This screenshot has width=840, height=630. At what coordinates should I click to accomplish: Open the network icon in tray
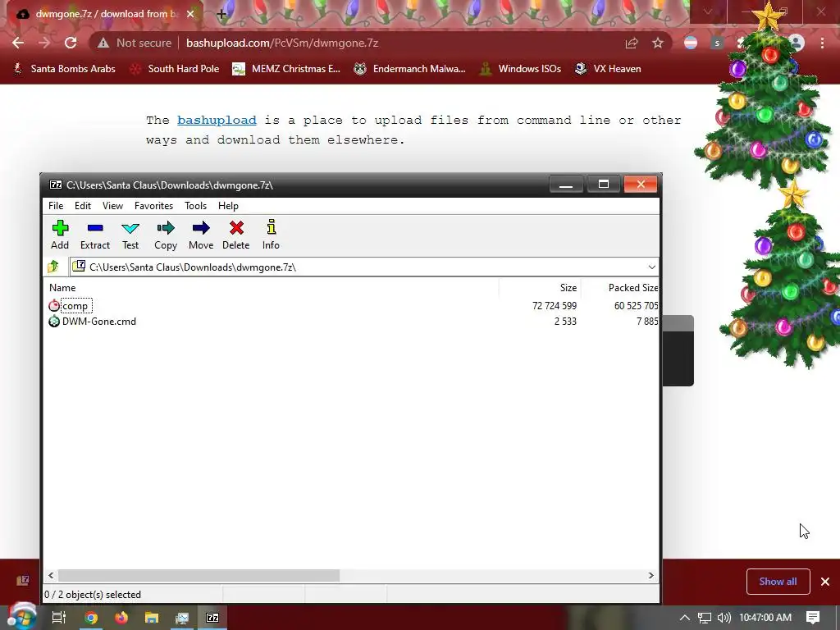pyautogui.click(x=705, y=618)
